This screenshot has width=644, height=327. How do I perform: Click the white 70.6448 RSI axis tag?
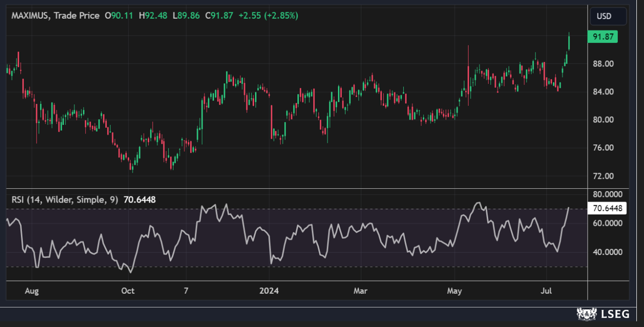tap(607, 208)
